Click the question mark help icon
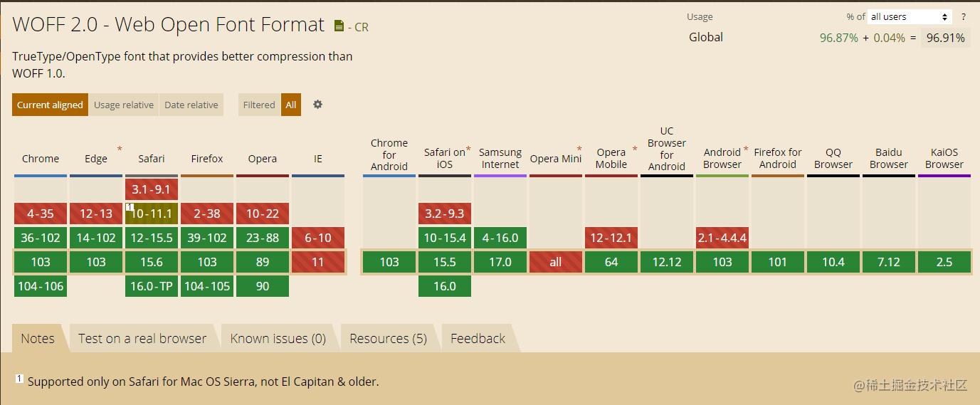 tap(964, 16)
